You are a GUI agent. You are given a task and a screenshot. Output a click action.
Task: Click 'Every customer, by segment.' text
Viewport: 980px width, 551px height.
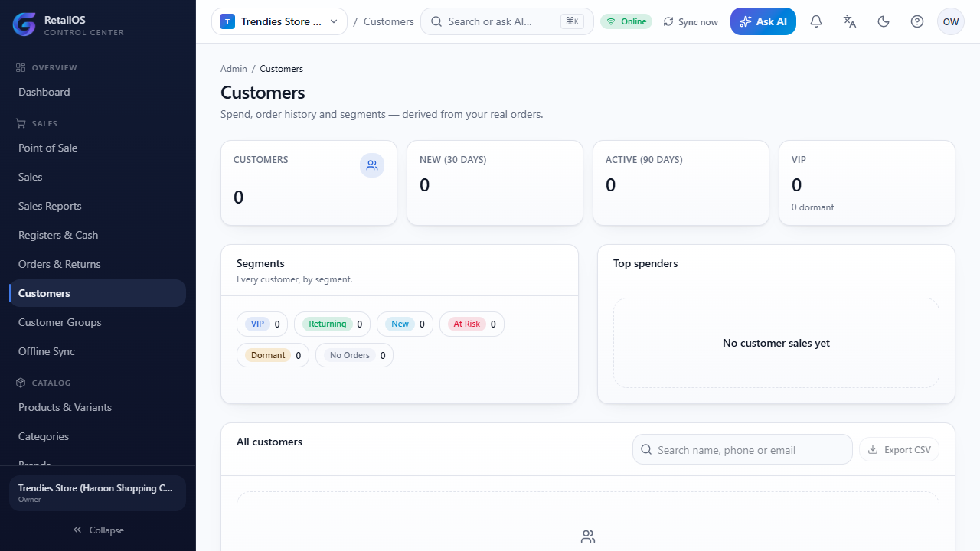(295, 279)
